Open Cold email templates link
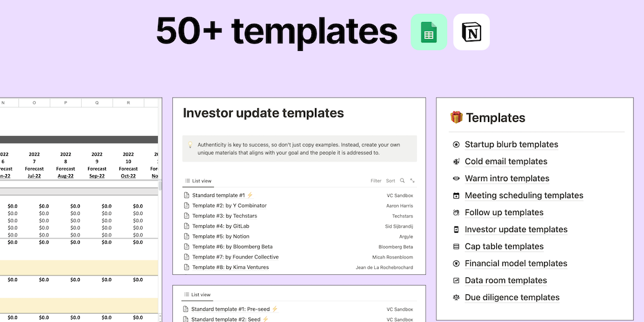 coord(506,162)
